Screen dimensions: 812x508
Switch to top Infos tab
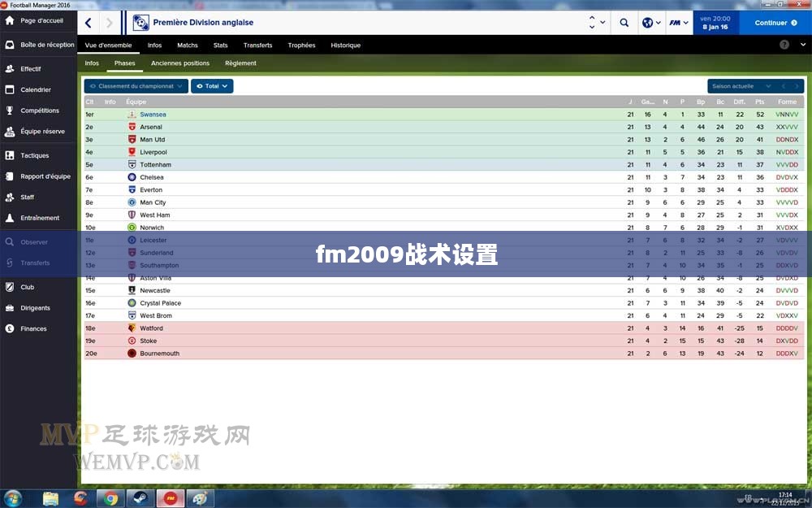pos(154,45)
